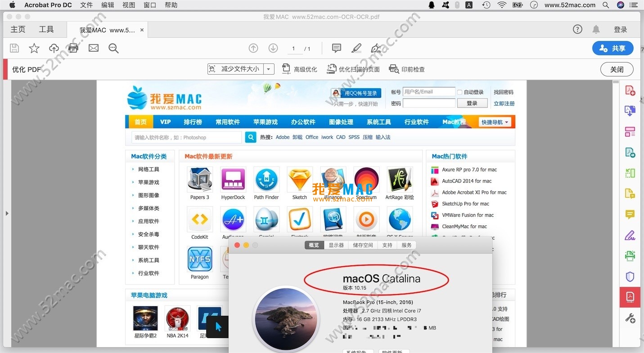The height and width of the screenshot is (353, 644).
Task: Click the "macOS Catalina" text in About window
Action: click(x=382, y=278)
